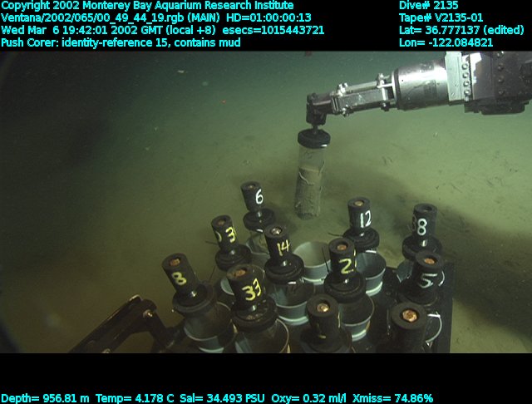This screenshot has height=404, width=532.
Task: Select the 'Dive# 2135' overlay text
Action: (429, 5)
